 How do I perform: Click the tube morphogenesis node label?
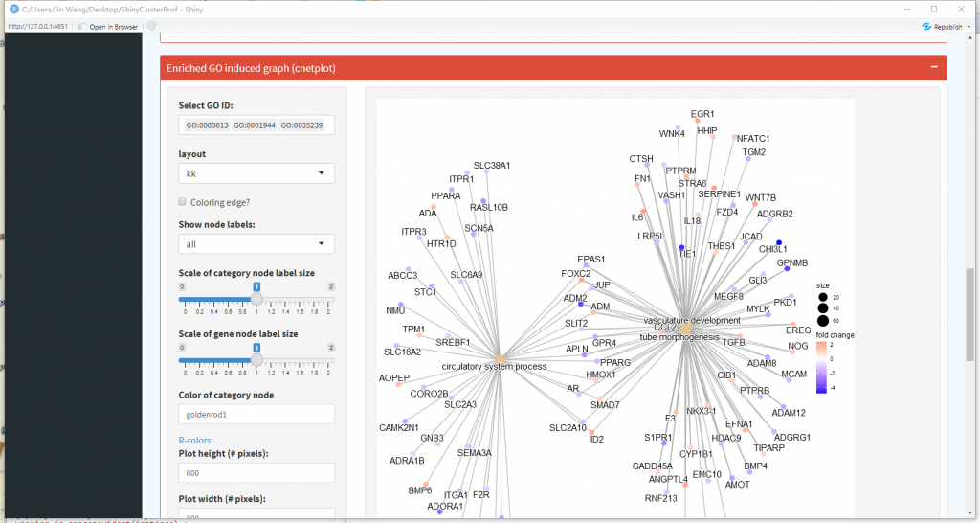[x=679, y=337]
